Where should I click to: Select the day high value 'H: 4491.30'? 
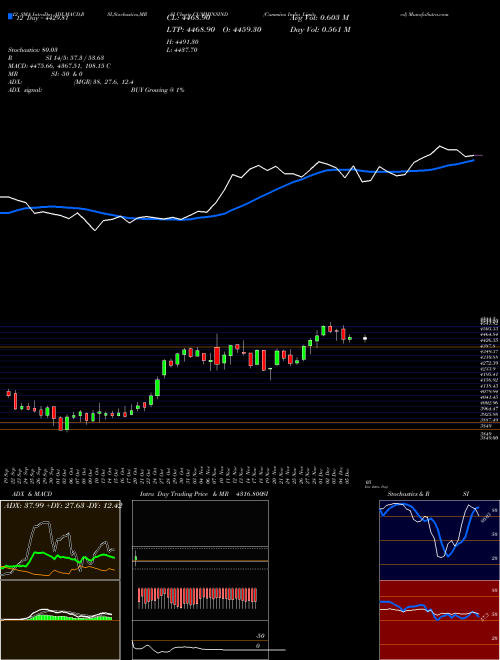tap(183, 42)
